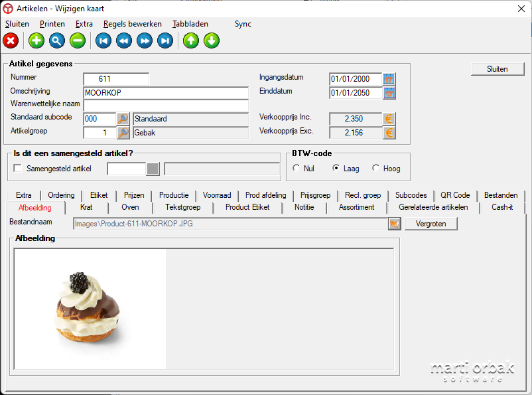Select the Afbeelding tab

point(35,208)
